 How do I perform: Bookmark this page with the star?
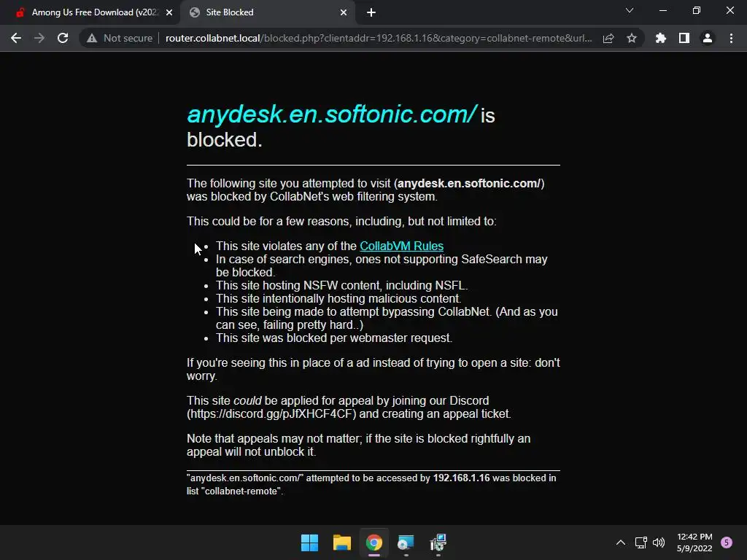tap(632, 38)
